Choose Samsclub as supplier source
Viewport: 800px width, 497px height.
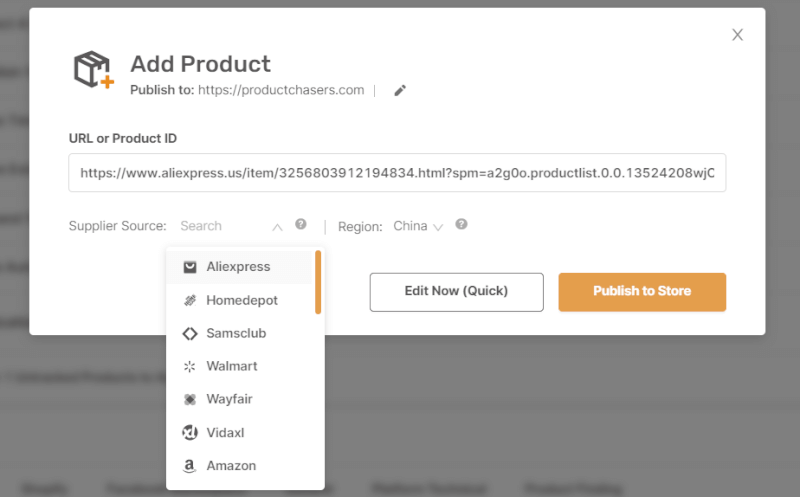(239, 334)
